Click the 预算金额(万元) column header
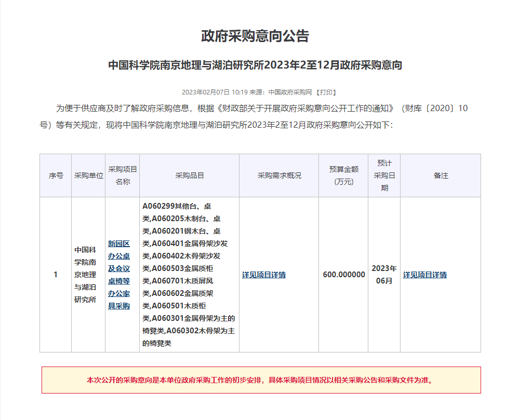 click(x=343, y=175)
